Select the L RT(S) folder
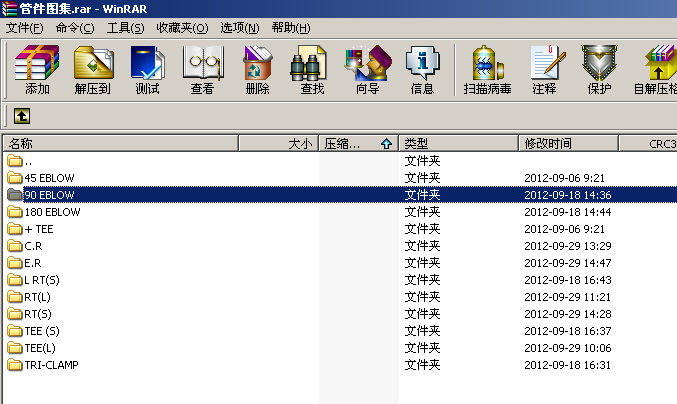 tap(42, 280)
